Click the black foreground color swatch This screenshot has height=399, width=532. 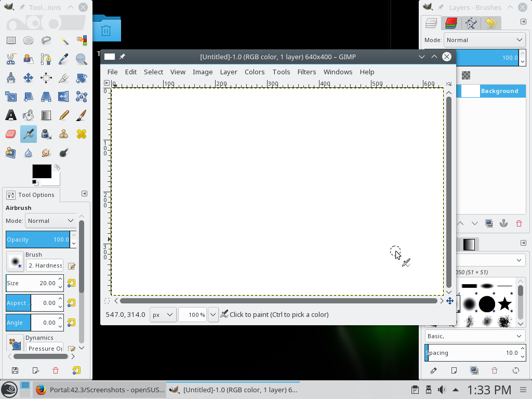[42, 171]
